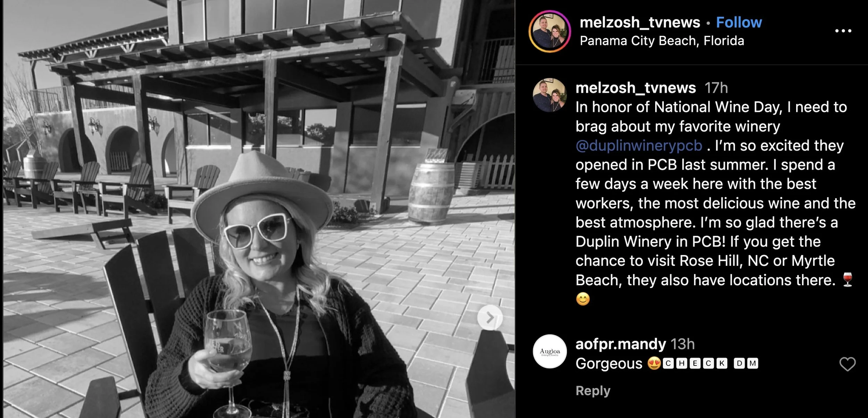The image size is (868, 418).
Task: Like the aofpr.mandy comment heart icon
Action: point(848,364)
